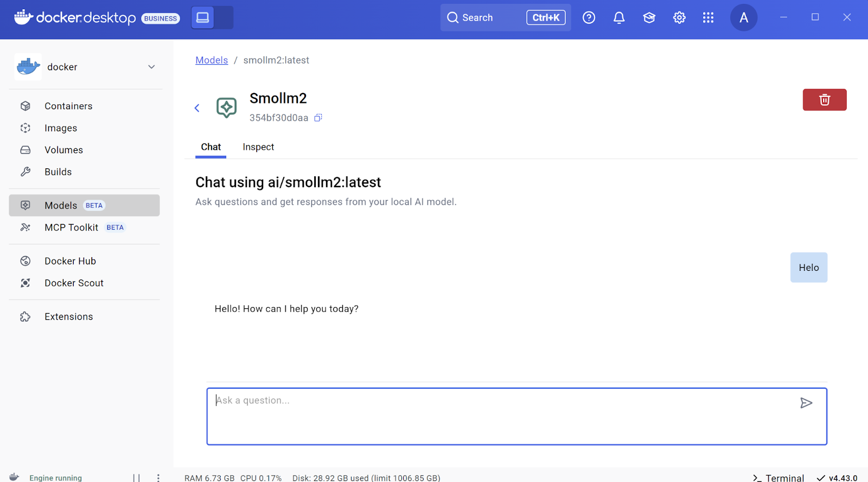
Task: Toggle the local/cloud mode switch in header
Action: click(212, 17)
